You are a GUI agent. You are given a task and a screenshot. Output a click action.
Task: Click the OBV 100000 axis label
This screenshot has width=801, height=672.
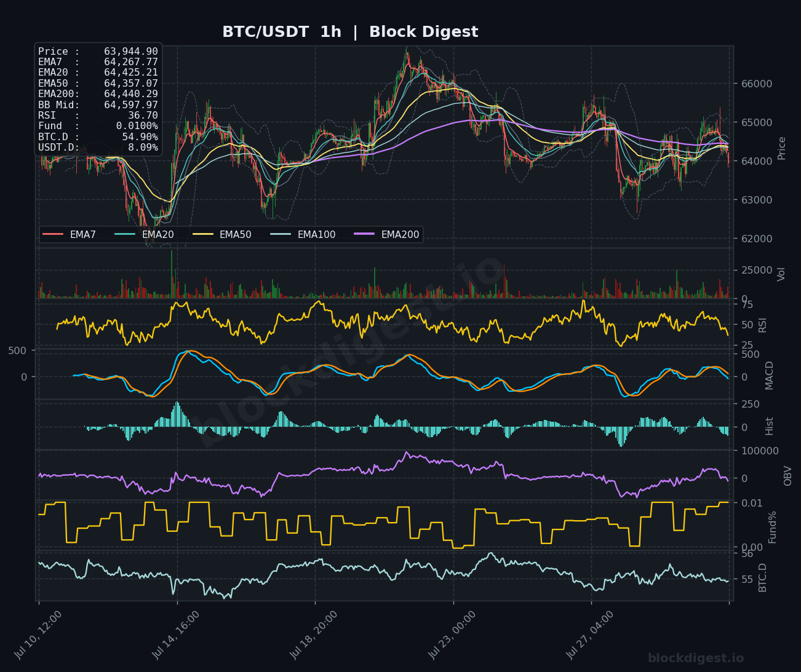(760, 451)
